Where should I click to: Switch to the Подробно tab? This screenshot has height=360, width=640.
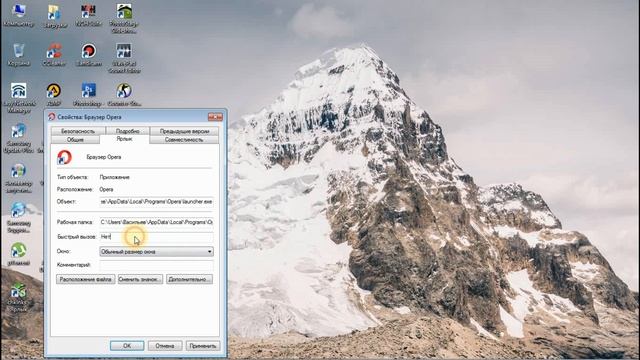127,131
